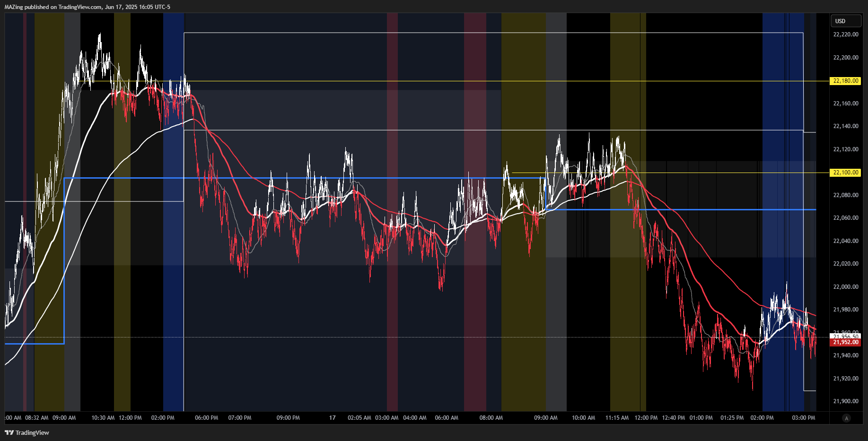Viewport: 868px width, 441px height.
Task: Click the 22,220.00 price axis label
Action: (x=846, y=35)
